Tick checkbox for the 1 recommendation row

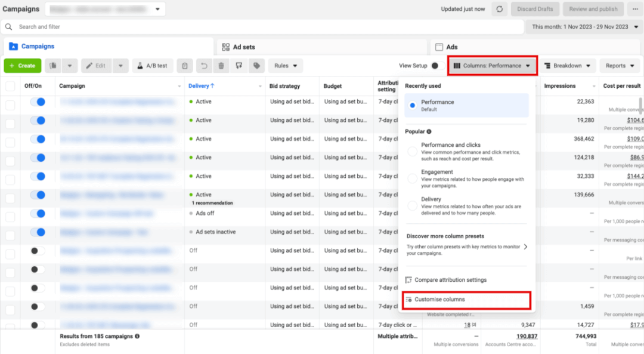click(x=10, y=198)
